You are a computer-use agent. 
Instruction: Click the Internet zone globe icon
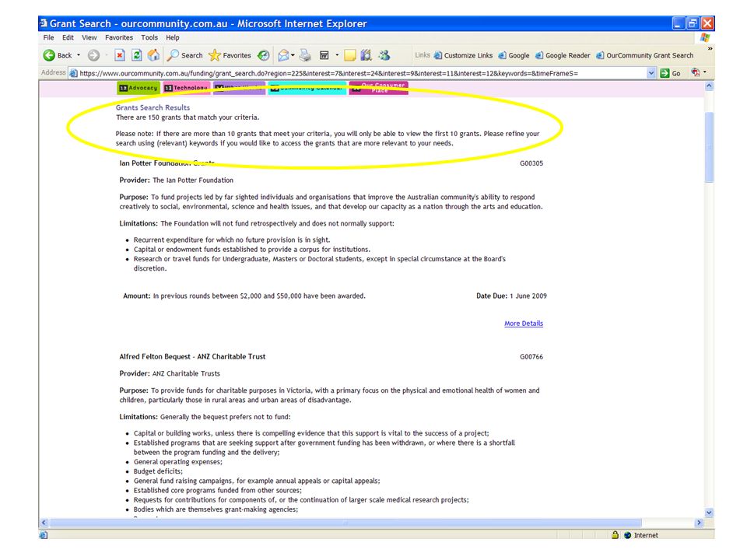(x=627, y=535)
